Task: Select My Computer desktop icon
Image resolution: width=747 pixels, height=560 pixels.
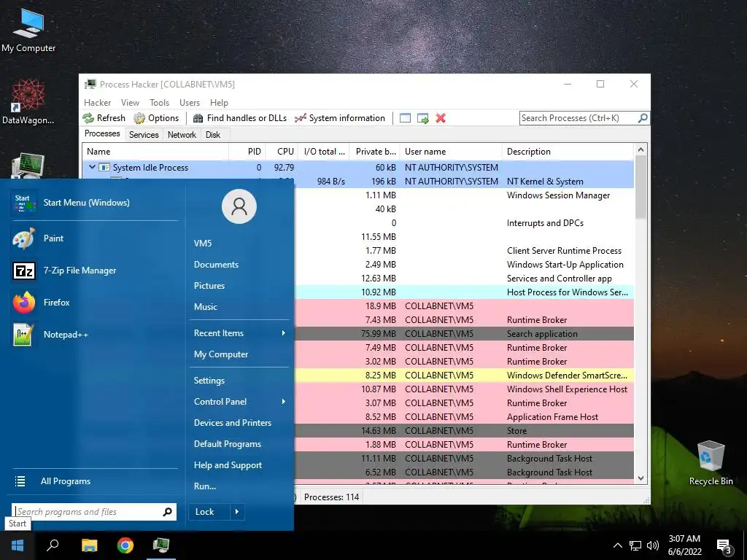Action: (x=28, y=31)
